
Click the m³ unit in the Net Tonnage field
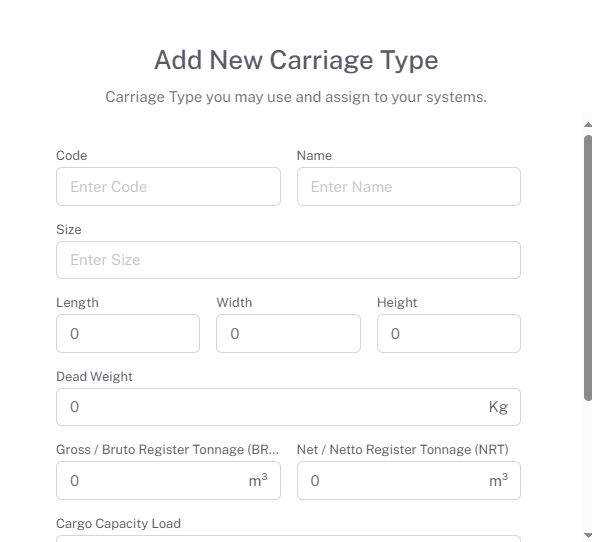pyautogui.click(x=498, y=480)
